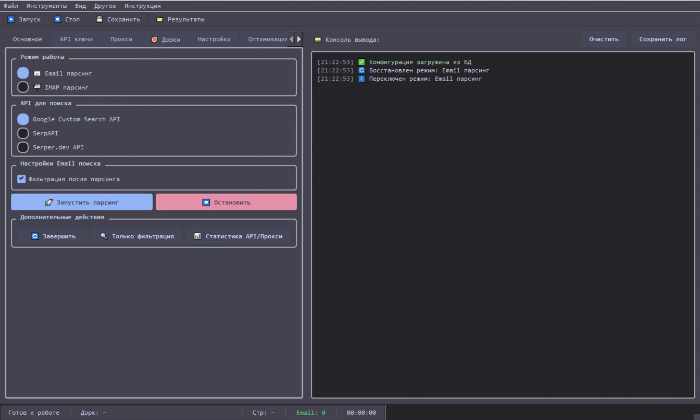Open Результаты via the folder icon
Viewport: 700px width, 420px height.
pyautogui.click(x=159, y=19)
